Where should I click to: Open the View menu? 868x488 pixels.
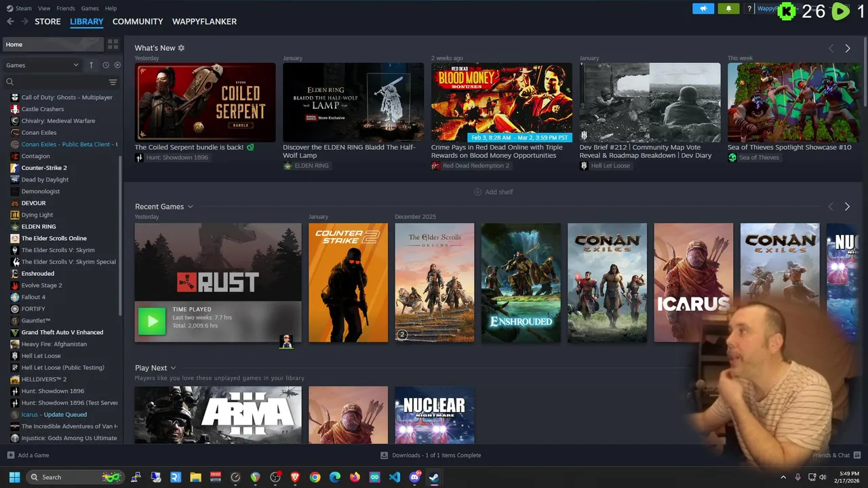[44, 8]
